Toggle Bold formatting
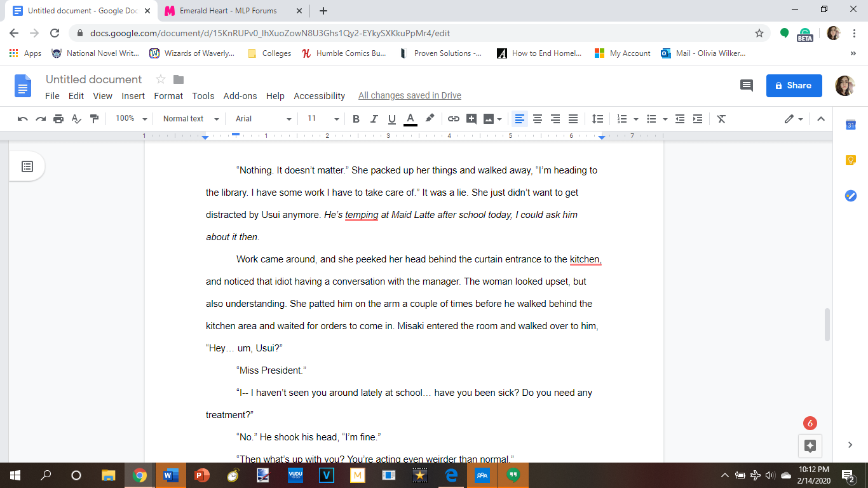868x488 pixels. pos(356,119)
